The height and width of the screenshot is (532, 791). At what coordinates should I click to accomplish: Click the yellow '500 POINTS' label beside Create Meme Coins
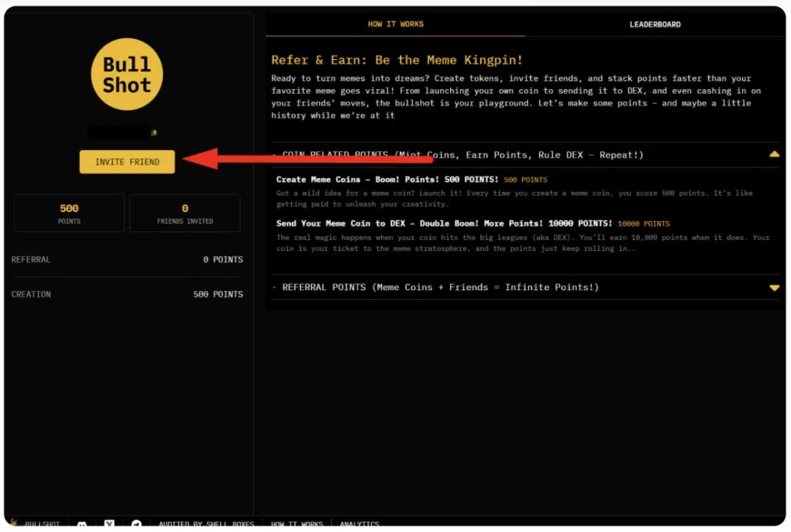(526, 180)
